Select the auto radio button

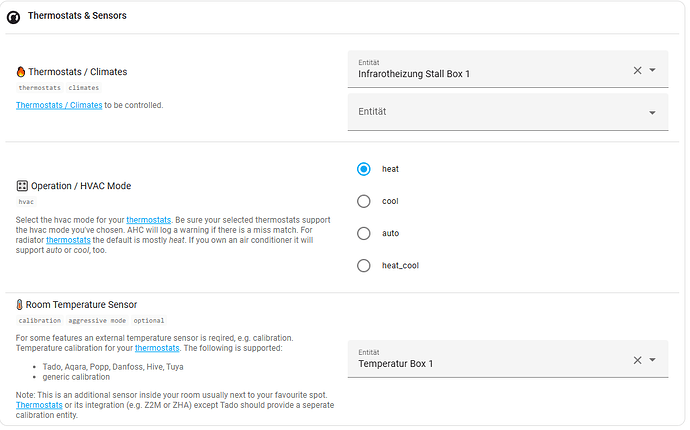click(x=363, y=233)
